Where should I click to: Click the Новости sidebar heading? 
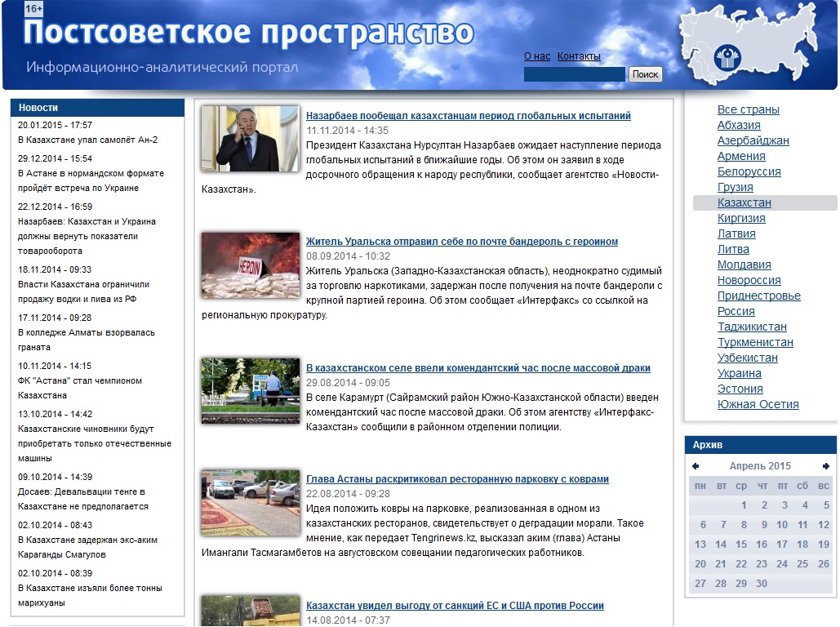point(38,108)
